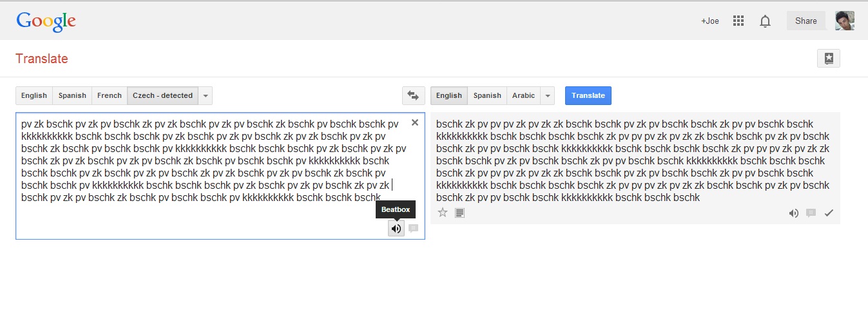Listen to the translated text audio

(x=794, y=213)
